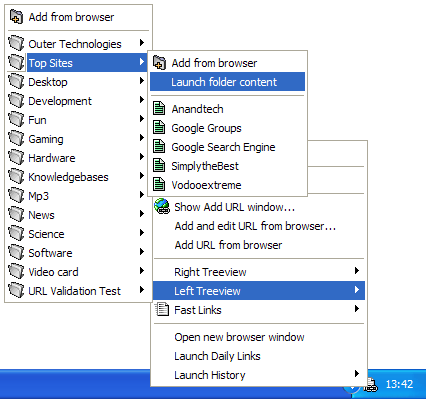This screenshot has height=399, width=426.
Task: Click the Fun folder label
Action: (37, 120)
